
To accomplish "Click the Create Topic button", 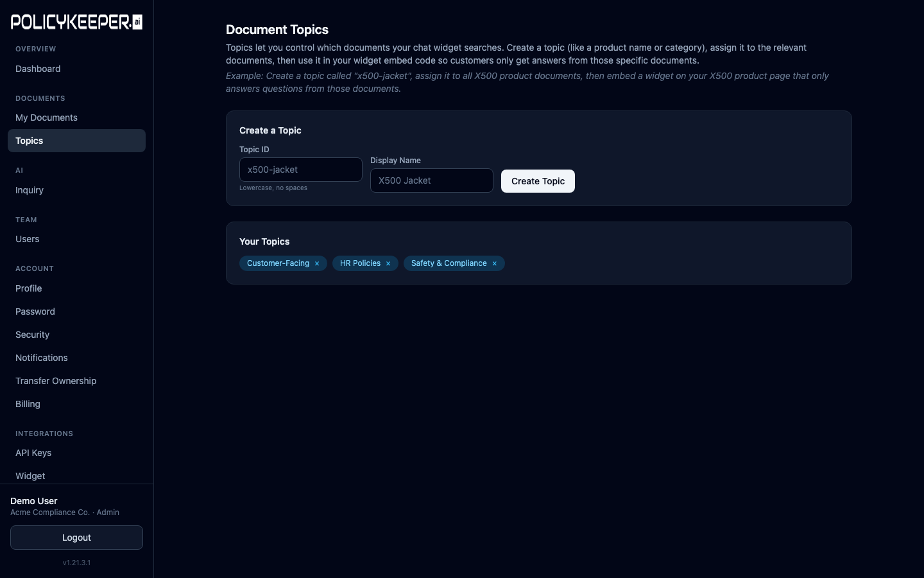I will (538, 181).
